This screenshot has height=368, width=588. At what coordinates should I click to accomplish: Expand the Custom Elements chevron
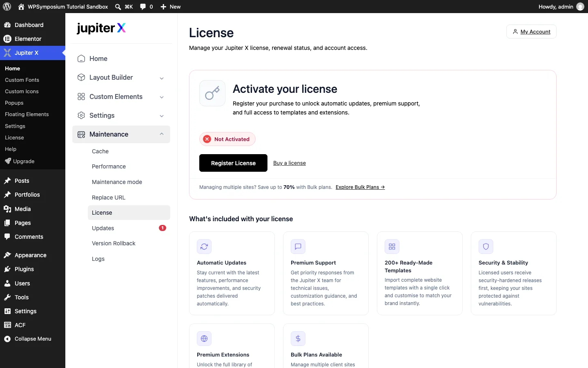pos(162,97)
